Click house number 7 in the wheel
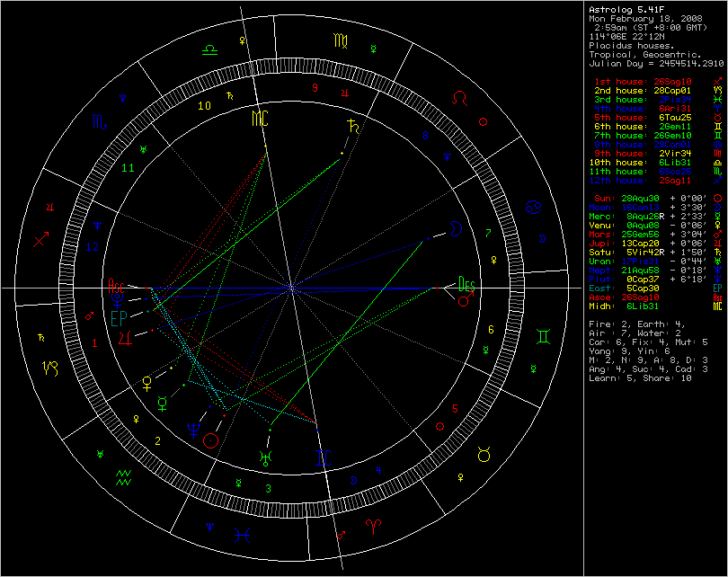The image size is (728, 577). coord(488,233)
